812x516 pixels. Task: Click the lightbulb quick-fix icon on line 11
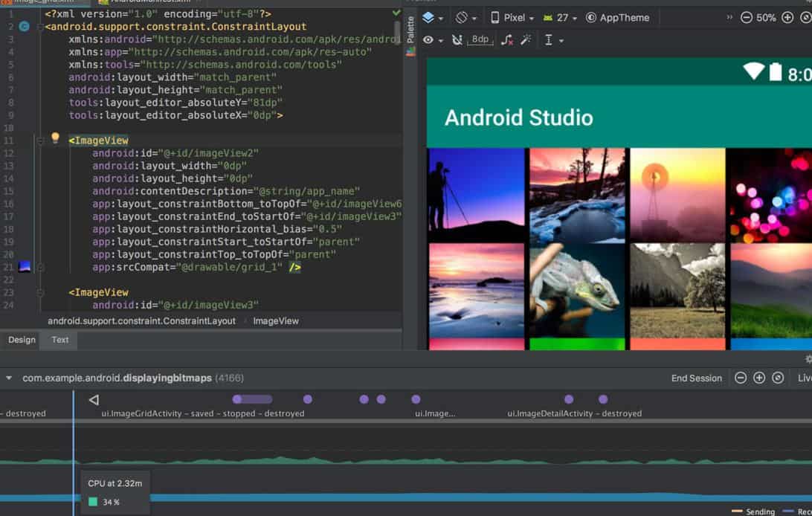pos(56,138)
